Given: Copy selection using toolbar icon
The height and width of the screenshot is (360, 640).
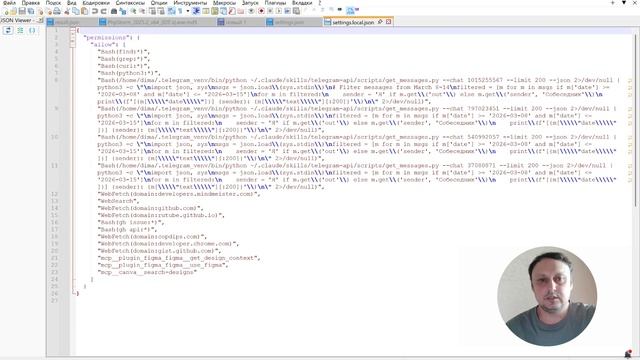Looking at the screenshot, I should click(x=76, y=11).
